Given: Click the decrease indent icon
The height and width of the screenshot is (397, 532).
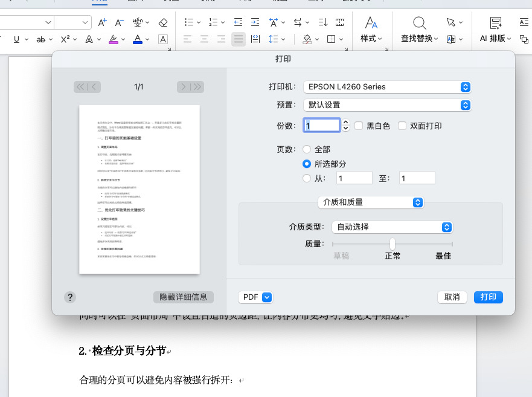Looking at the screenshot, I should pyautogui.click(x=238, y=22).
